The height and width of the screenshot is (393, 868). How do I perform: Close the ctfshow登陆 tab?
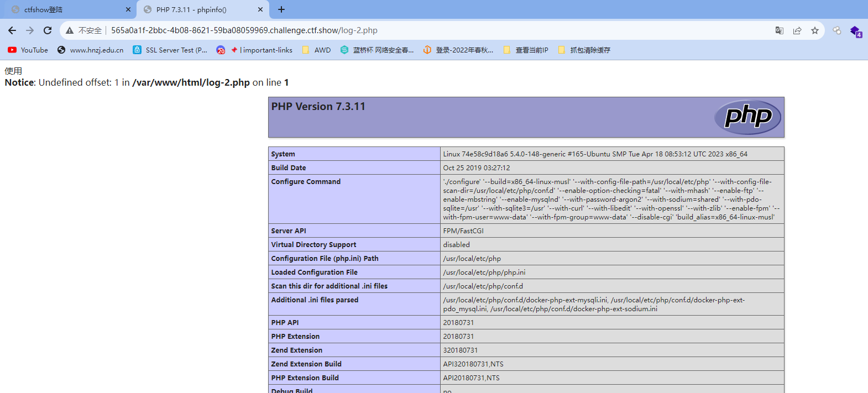coord(128,9)
